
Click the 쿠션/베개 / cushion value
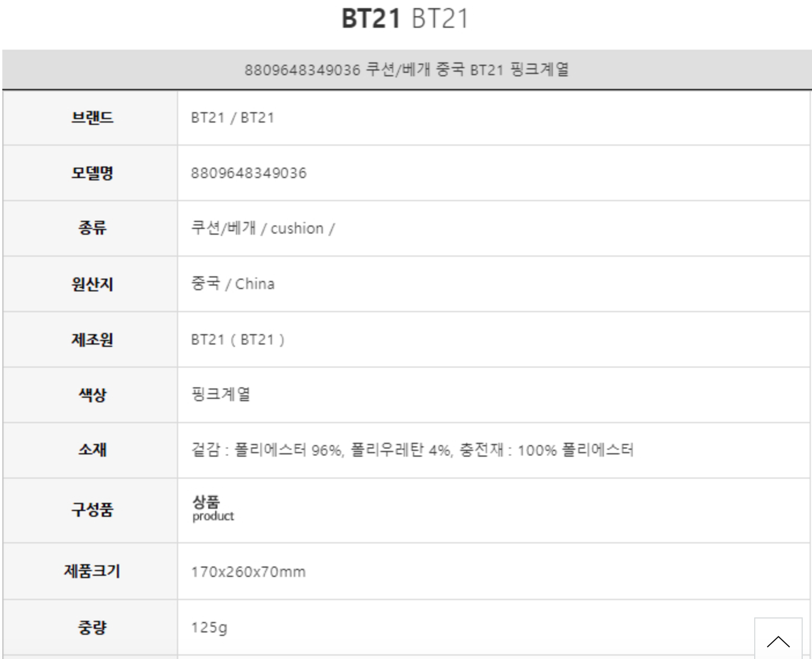click(x=263, y=228)
